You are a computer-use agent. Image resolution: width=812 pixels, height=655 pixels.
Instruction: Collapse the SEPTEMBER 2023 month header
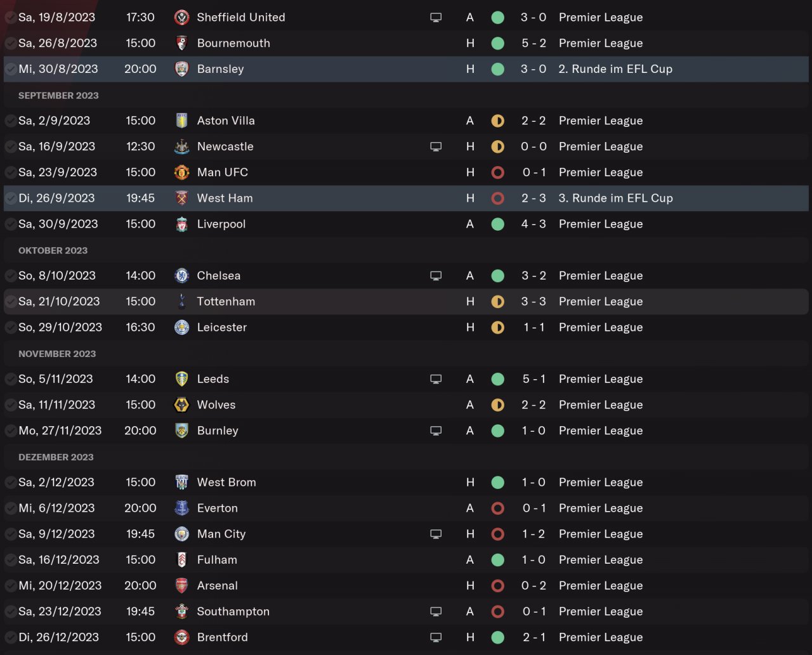tap(58, 96)
